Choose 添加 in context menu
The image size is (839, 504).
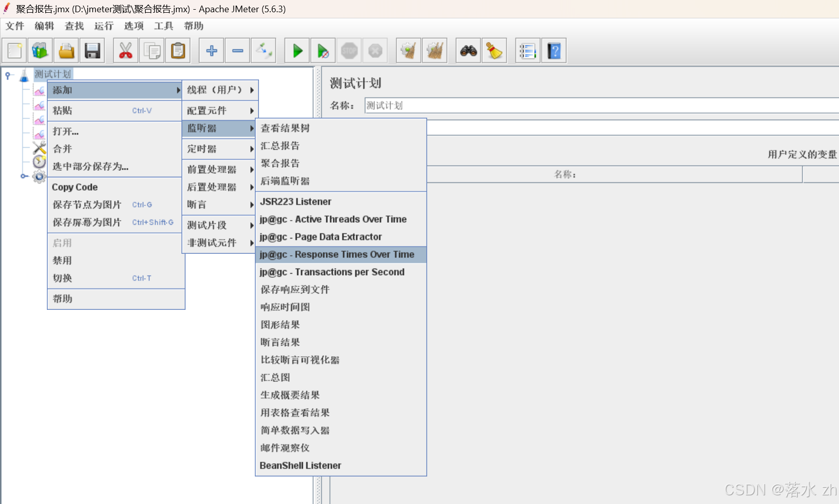point(115,90)
